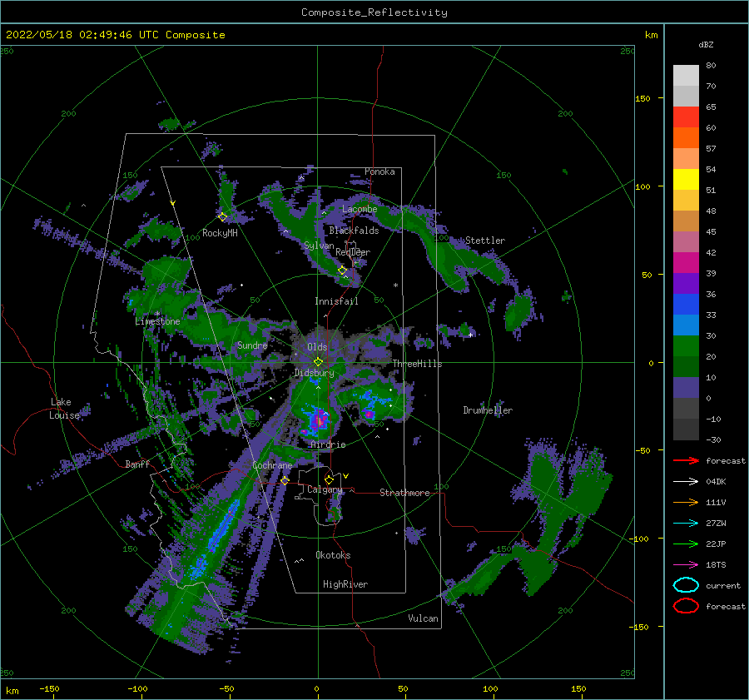Click the Limestone label on the map

(157, 321)
